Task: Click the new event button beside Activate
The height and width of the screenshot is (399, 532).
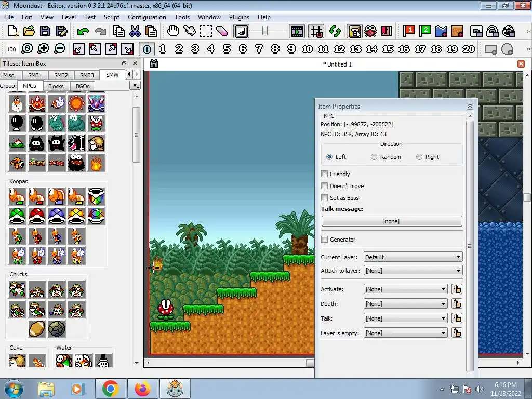Action: tap(457, 289)
